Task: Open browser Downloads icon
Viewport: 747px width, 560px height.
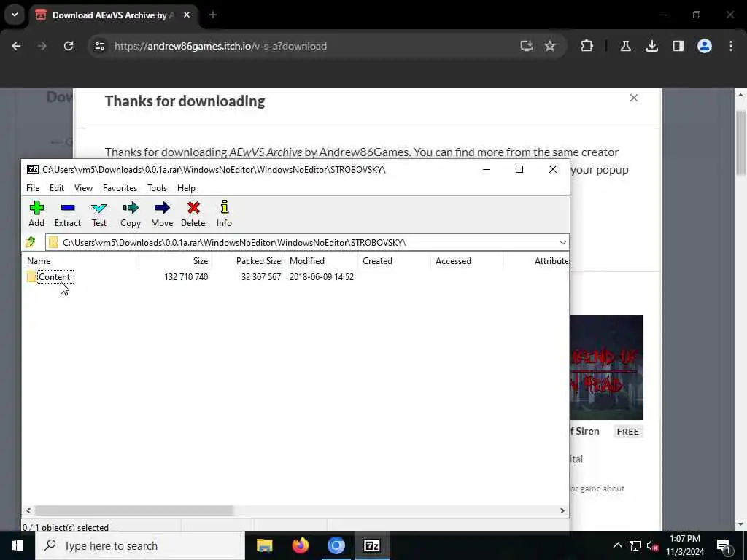Action: click(651, 46)
